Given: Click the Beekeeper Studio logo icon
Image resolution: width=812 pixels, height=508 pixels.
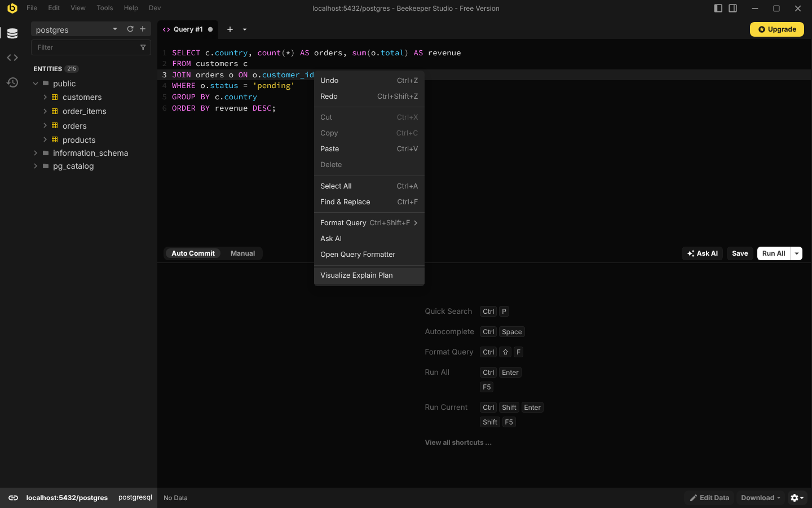Looking at the screenshot, I should [12, 8].
